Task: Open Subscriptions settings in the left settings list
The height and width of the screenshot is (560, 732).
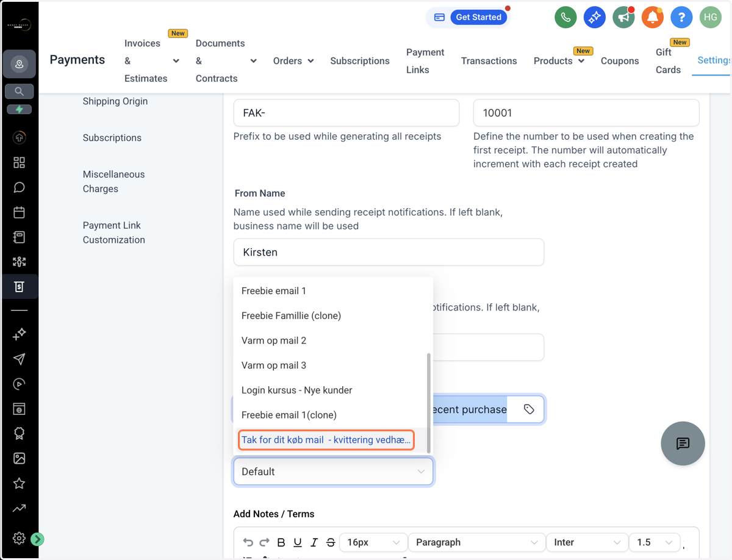Action: [112, 138]
